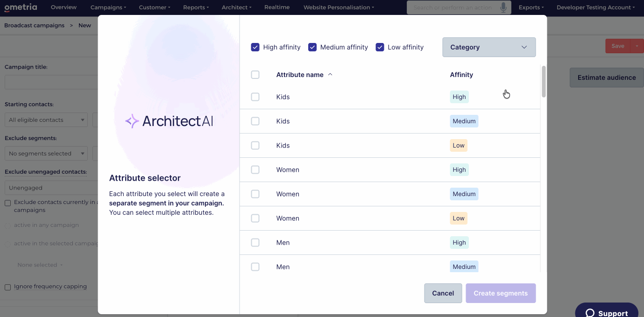Screen dimensions: 644x317
Task: Select the Women Low affinity row checkbox
Action: click(x=255, y=218)
